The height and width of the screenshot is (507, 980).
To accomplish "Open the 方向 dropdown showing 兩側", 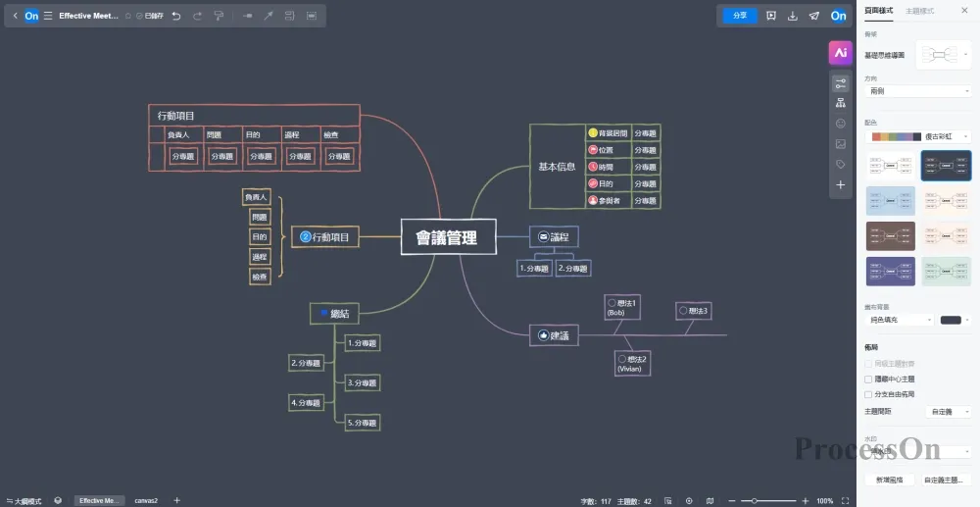I will coord(917,91).
